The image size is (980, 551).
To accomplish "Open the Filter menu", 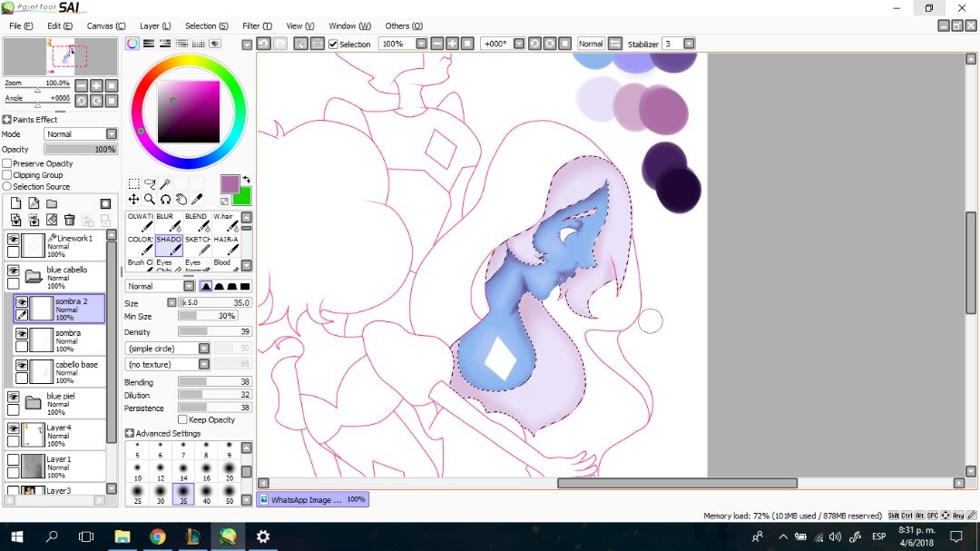I will coord(257,25).
